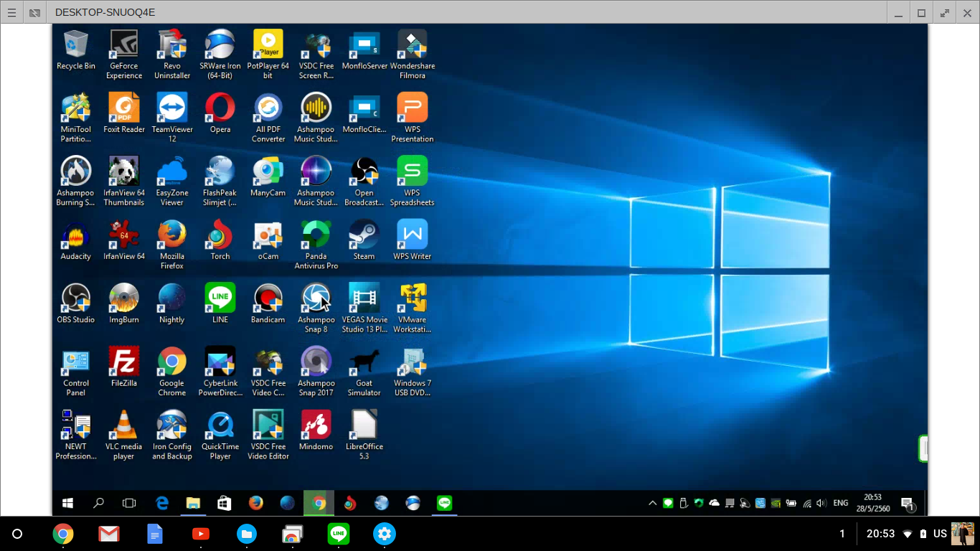The width and height of the screenshot is (980, 551).
Task: Open VMware Workstation desktop shortcut
Action: 413,308
